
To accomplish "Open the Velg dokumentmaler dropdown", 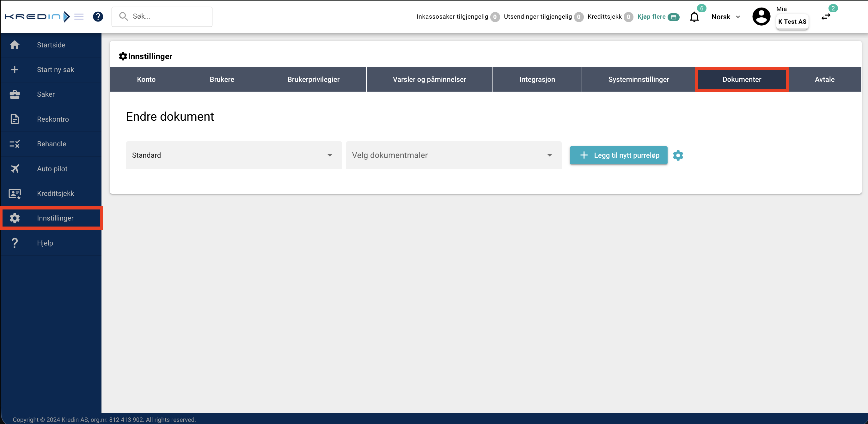I will pos(453,155).
